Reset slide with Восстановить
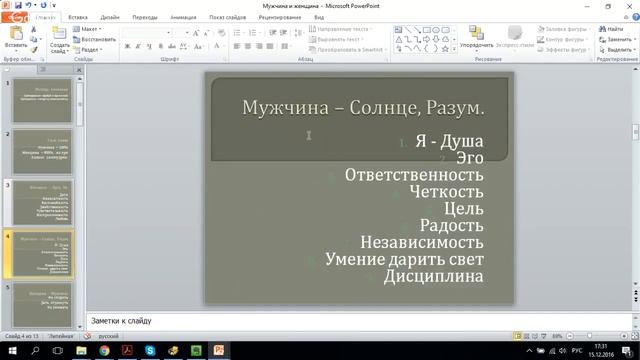The image size is (640, 360). (x=94, y=40)
